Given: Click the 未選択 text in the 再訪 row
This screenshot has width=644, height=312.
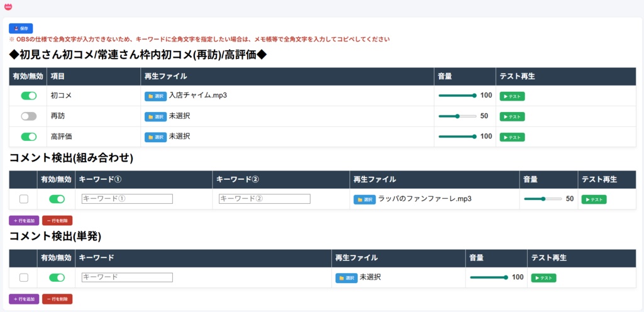Looking at the screenshot, I should (x=179, y=116).
